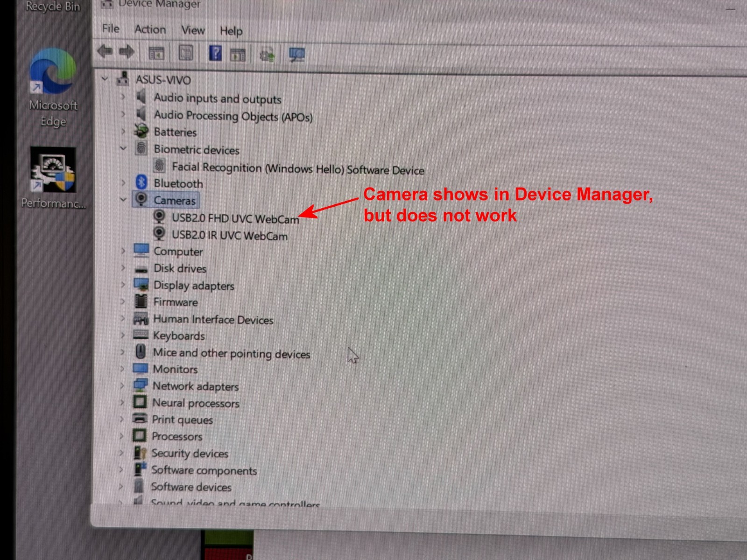The width and height of the screenshot is (747, 560).
Task: Open the Action menu
Action: [x=150, y=29]
